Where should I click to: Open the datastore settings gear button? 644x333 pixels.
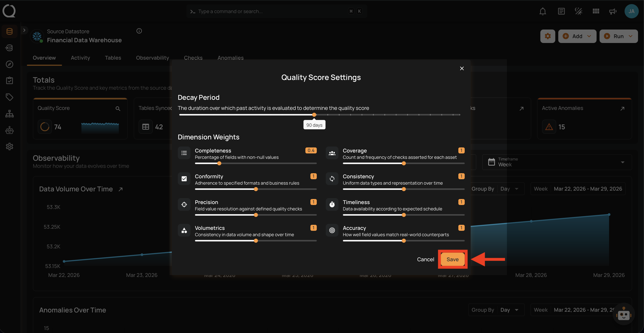pos(547,36)
